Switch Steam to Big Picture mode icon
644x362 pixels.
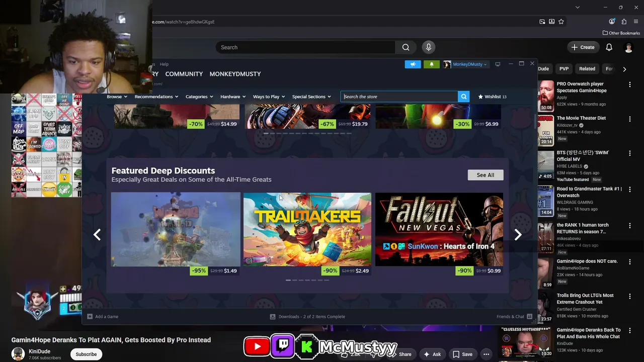498,64
